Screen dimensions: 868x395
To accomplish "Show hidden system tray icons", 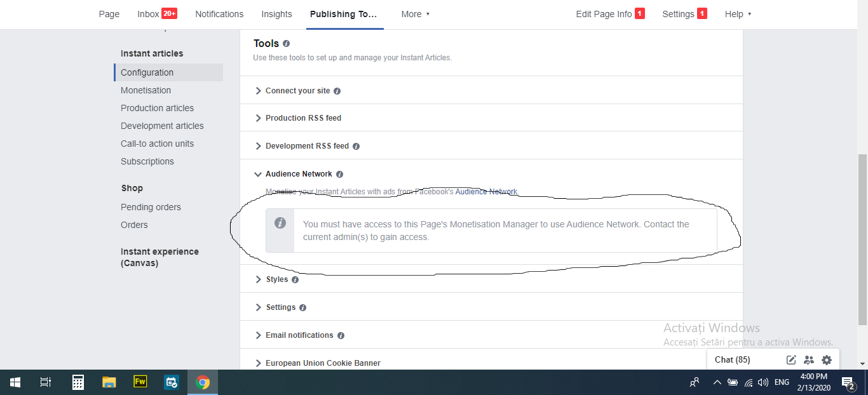I will (717, 382).
